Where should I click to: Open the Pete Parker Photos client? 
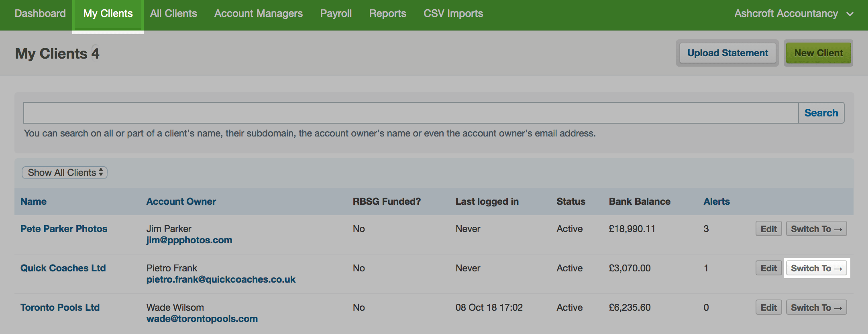[x=64, y=229]
